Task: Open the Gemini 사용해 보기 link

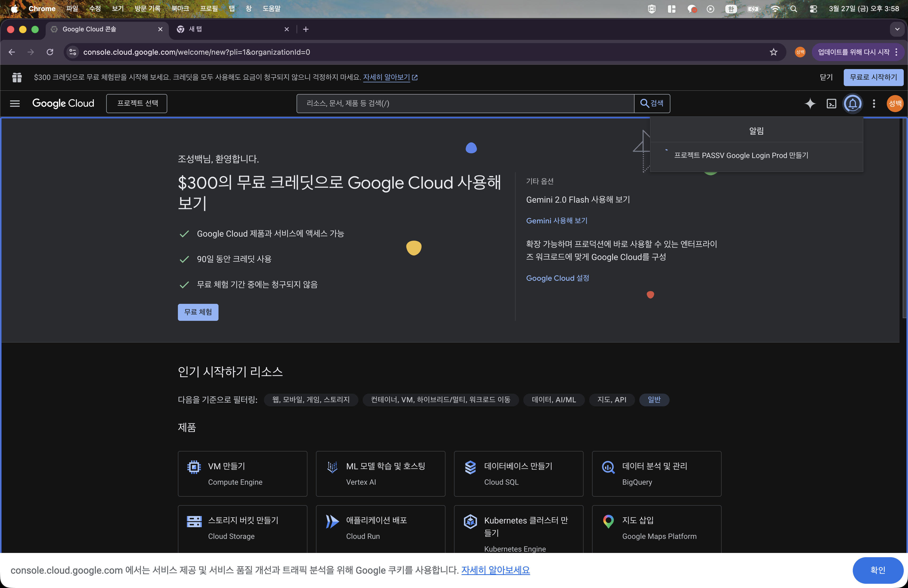Action: click(557, 220)
